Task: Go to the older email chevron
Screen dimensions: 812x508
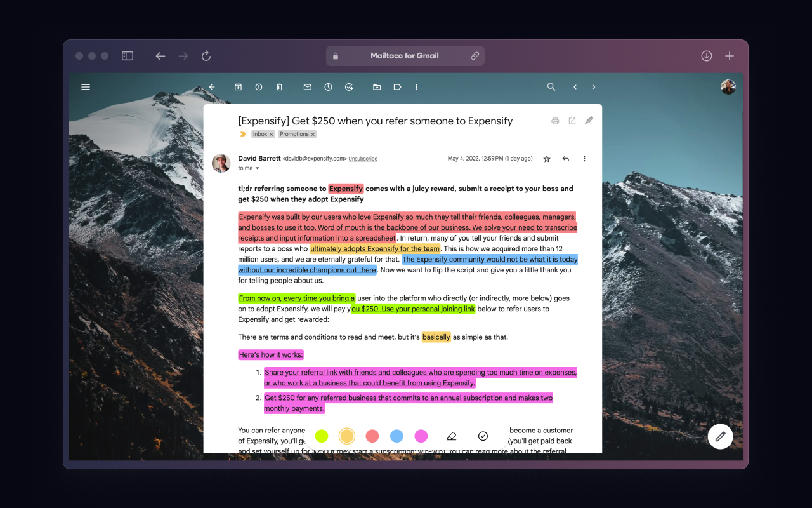Action: 594,87
